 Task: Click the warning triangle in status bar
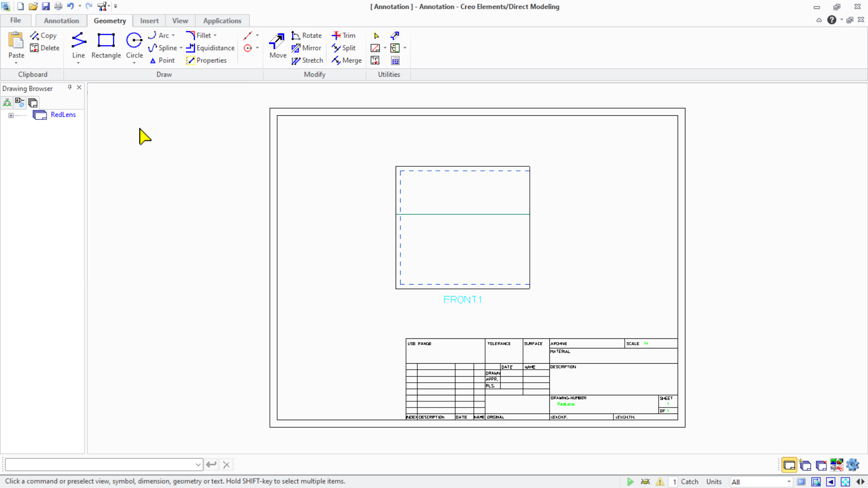click(x=660, y=482)
